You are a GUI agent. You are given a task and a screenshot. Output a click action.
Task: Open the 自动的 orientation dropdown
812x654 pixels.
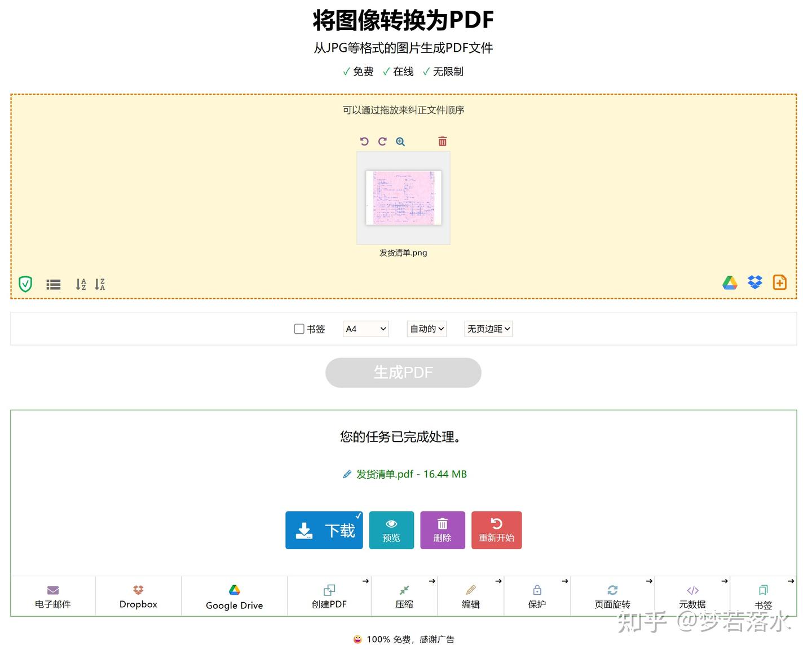427,329
